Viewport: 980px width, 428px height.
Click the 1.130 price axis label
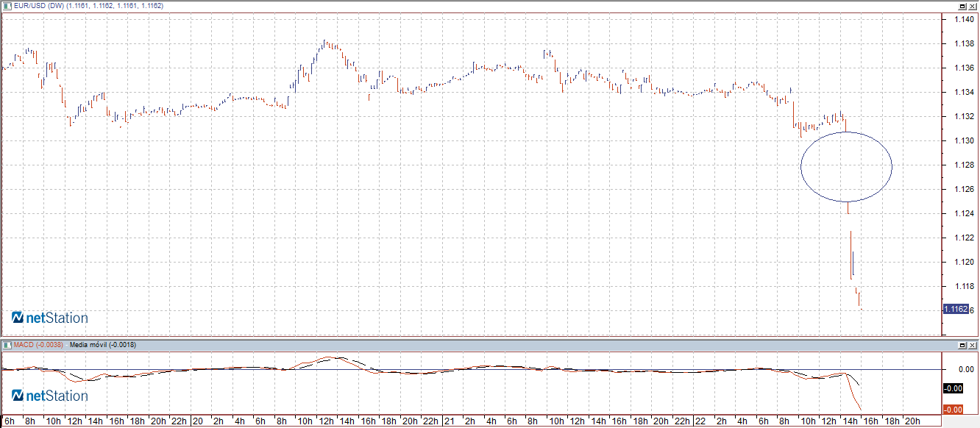[964, 140]
